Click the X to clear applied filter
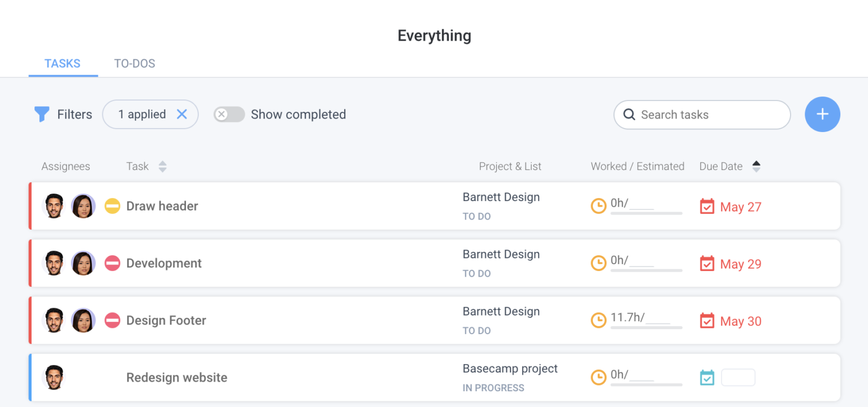The width and height of the screenshot is (868, 407). 182,114
